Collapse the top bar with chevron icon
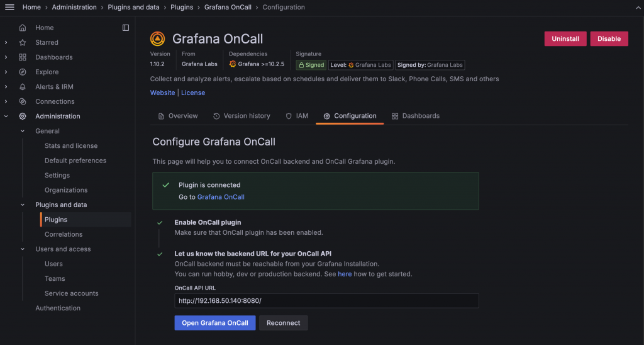The width and height of the screenshot is (644, 345). (x=638, y=8)
